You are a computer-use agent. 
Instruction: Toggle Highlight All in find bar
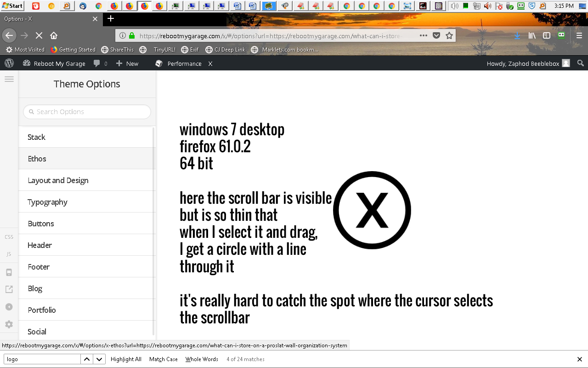(126, 359)
